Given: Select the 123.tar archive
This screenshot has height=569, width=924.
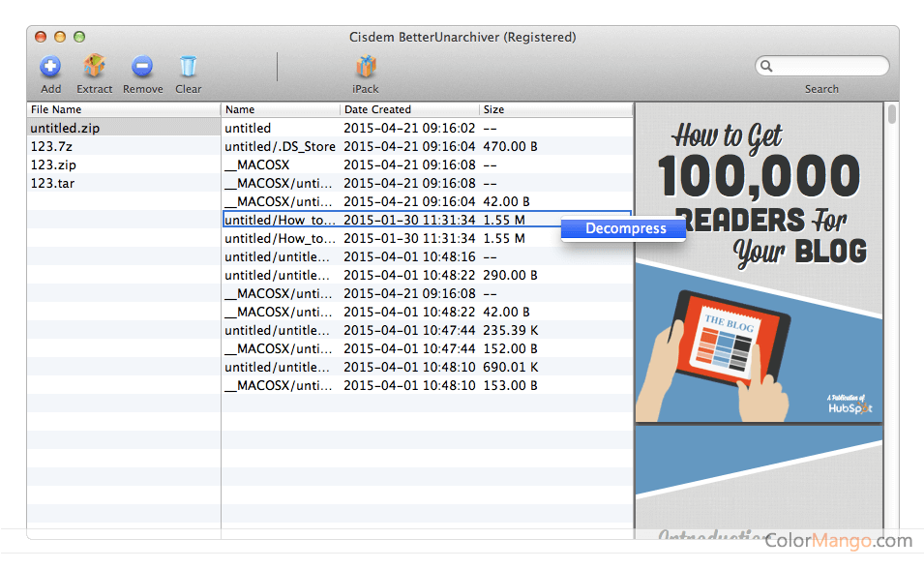Looking at the screenshot, I should [52, 183].
